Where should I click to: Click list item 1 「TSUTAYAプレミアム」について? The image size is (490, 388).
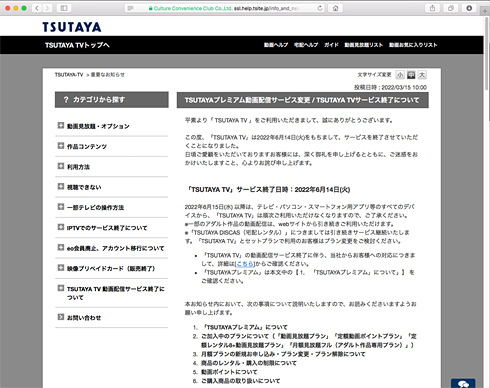(x=244, y=327)
